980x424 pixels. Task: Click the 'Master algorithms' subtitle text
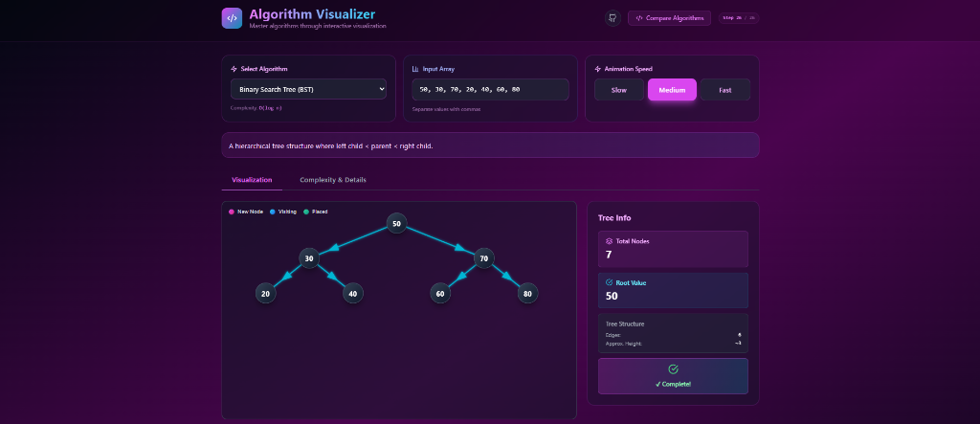(318, 26)
